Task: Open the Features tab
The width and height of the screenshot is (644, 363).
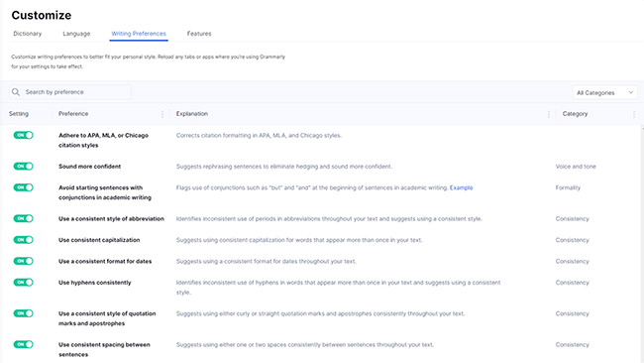Action: click(x=199, y=34)
